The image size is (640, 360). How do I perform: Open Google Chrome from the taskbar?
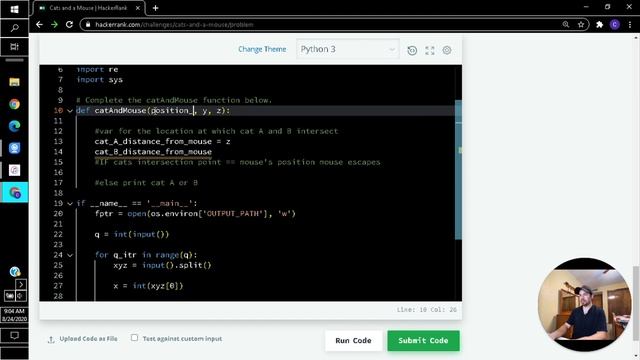tap(14, 104)
